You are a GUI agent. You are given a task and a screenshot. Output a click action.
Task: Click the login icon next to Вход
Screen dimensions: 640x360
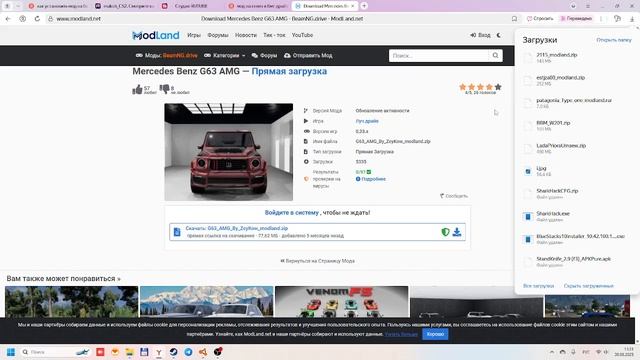[x=473, y=35]
